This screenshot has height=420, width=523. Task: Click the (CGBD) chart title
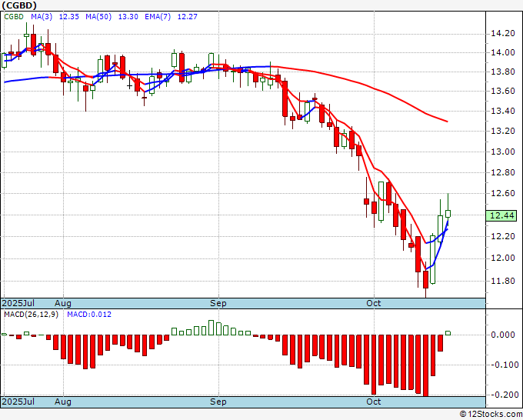(x=19, y=5)
